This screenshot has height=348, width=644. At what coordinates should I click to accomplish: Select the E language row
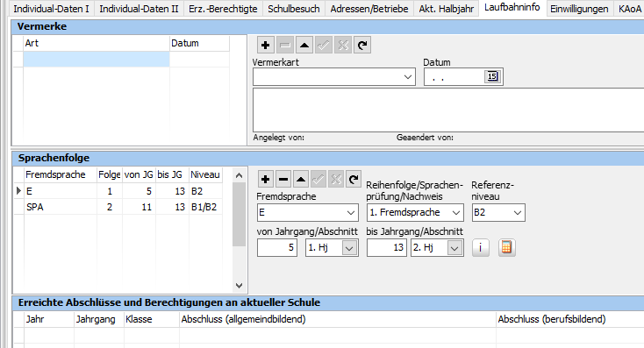(118, 191)
